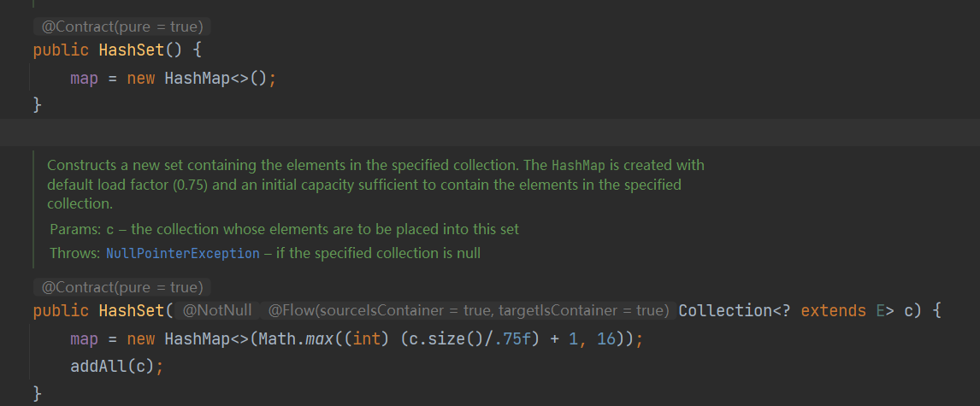
Task: Click the @Contract hint above the Collection constructor
Action: click(121, 287)
